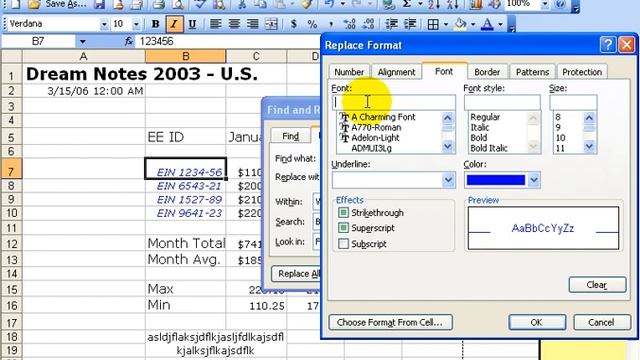Click the Borders grid icon
The width and height of the screenshot is (640, 360).
coord(433,24)
